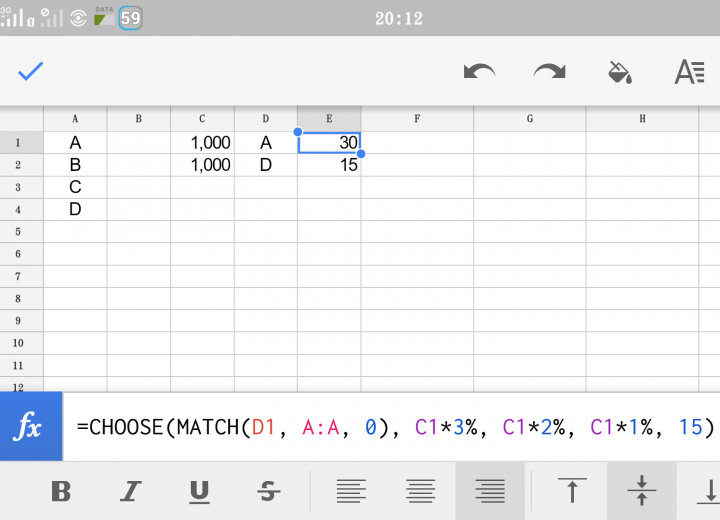Align text to the left
The image size is (720, 520).
(351, 491)
